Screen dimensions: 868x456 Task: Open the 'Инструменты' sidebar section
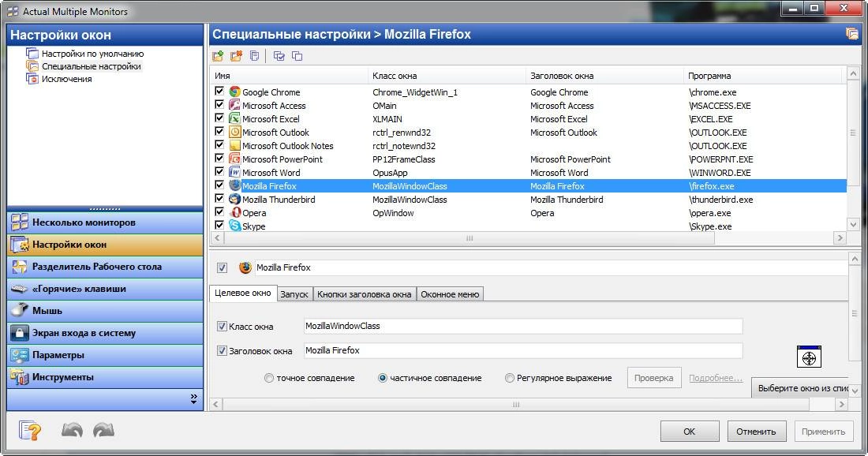point(105,377)
